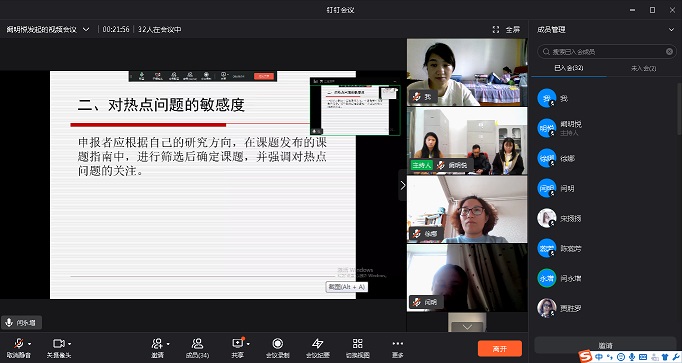This screenshot has width=682, height=363.
Task: Open the 更多 three-dot menu
Action: 398,343
